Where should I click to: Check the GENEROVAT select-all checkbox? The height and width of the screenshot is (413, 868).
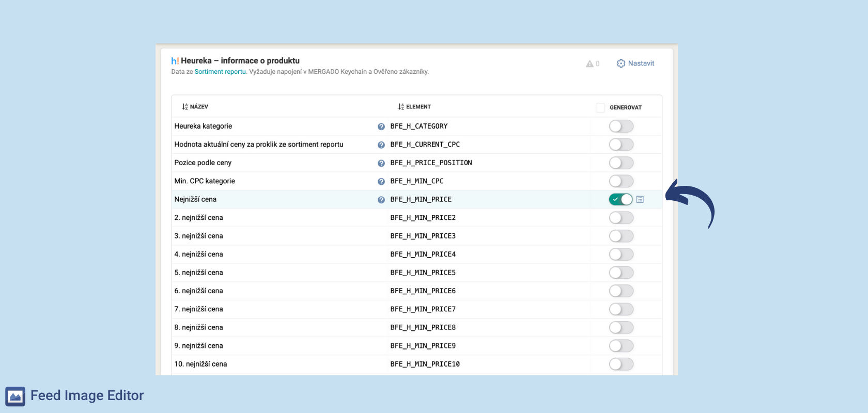point(600,107)
